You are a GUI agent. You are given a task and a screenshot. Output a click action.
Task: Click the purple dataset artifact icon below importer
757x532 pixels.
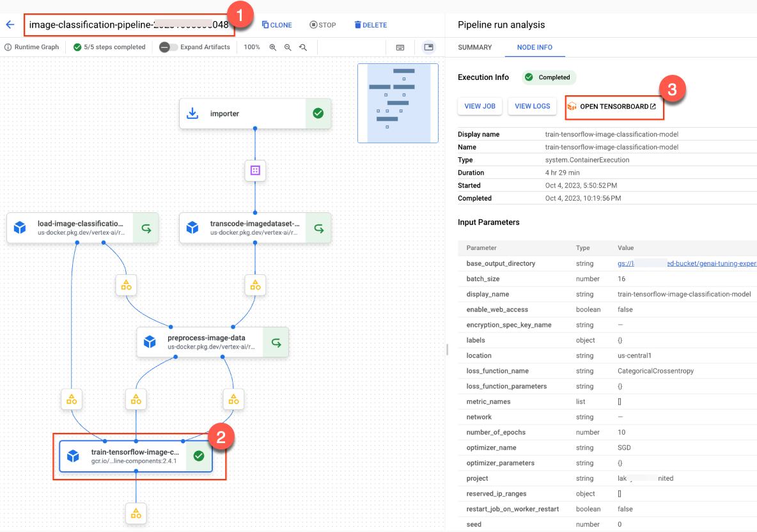[x=255, y=171]
